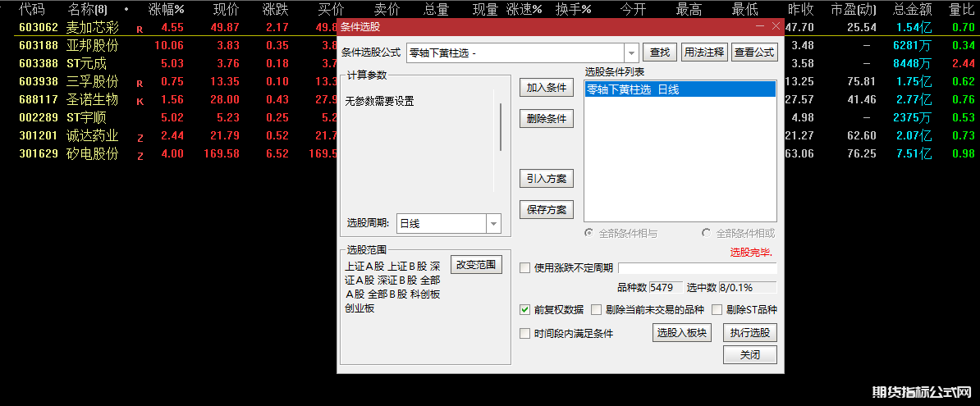Click the Z marker beside 诚达药业

pyautogui.click(x=140, y=138)
